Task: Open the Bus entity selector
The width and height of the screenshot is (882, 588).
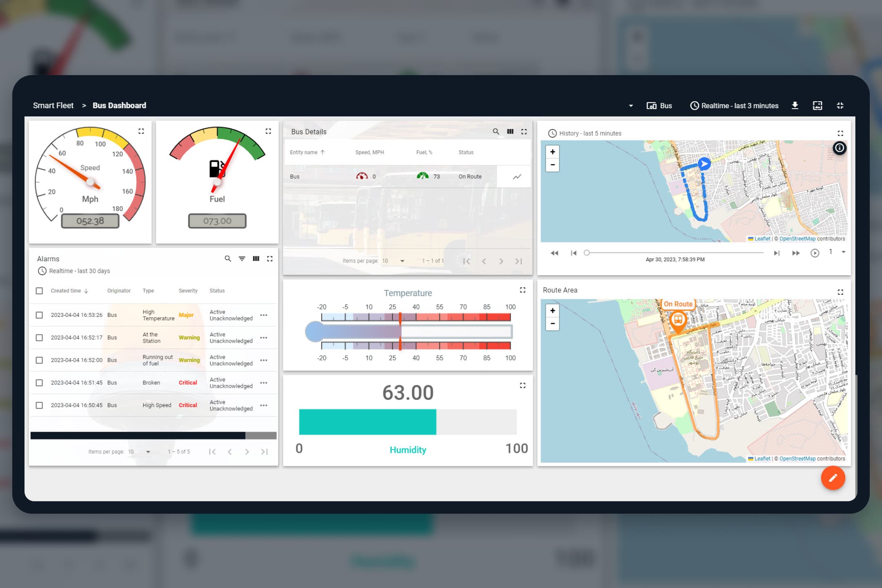Action: click(659, 106)
